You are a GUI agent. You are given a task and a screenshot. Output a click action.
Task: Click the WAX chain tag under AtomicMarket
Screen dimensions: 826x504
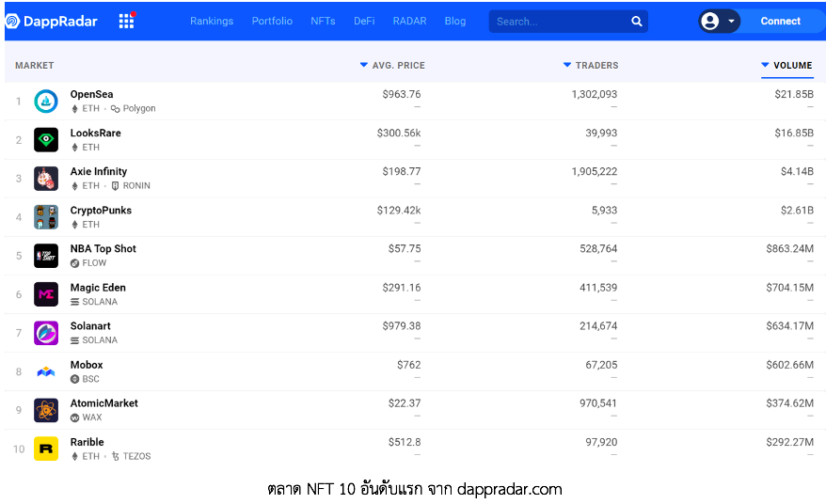(87, 417)
